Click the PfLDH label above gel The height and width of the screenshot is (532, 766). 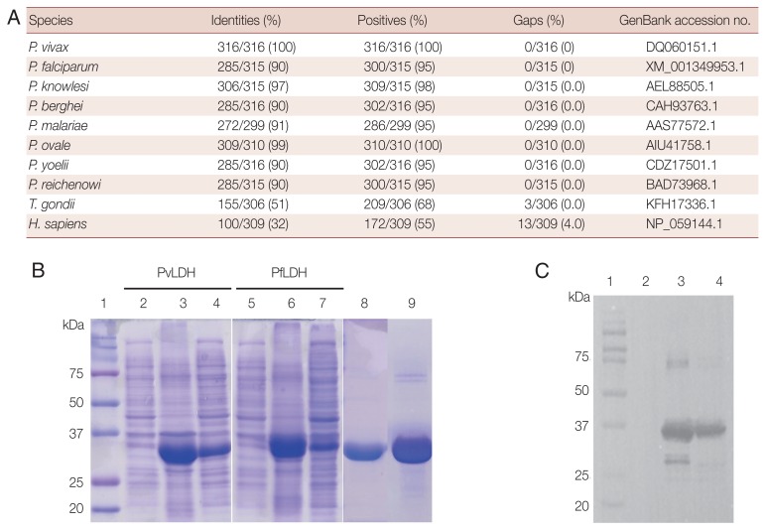click(289, 272)
